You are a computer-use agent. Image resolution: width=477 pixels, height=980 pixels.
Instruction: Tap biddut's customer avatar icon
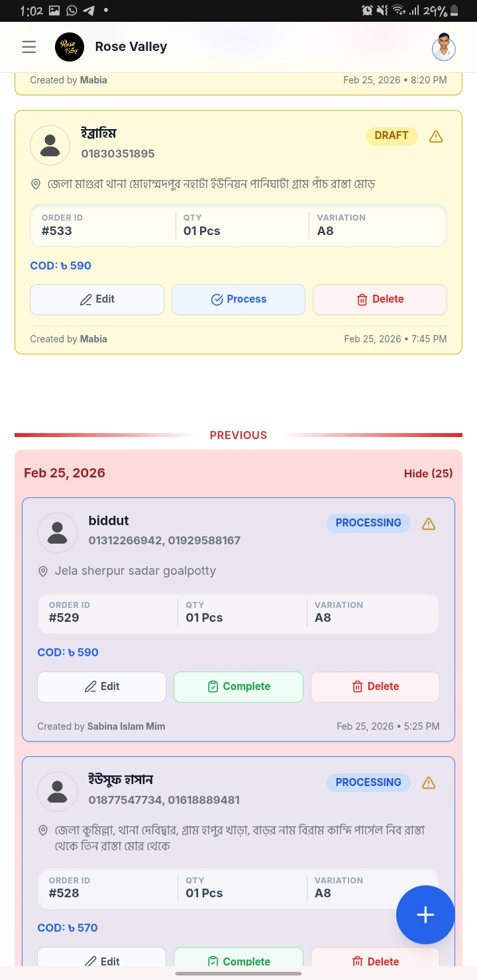[x=58, y=532]
